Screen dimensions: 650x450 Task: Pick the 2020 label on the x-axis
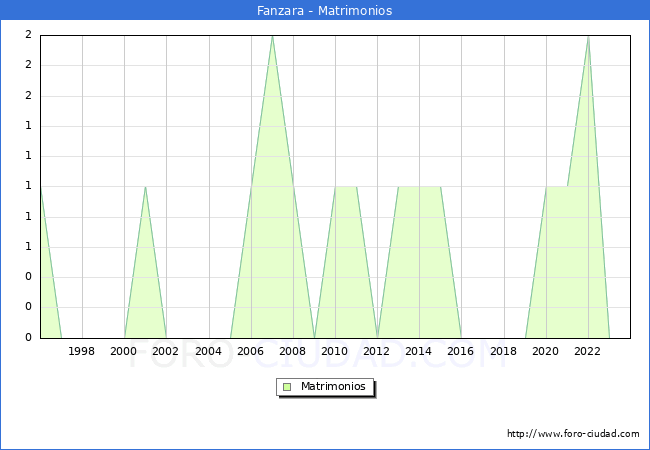click(x=546, y=351)
